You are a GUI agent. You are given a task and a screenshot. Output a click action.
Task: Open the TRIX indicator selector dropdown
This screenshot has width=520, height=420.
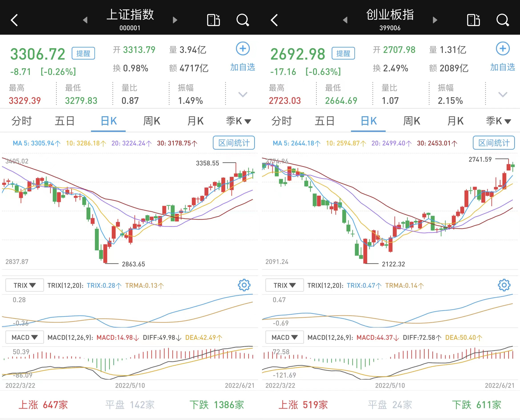tap(24, 285)
